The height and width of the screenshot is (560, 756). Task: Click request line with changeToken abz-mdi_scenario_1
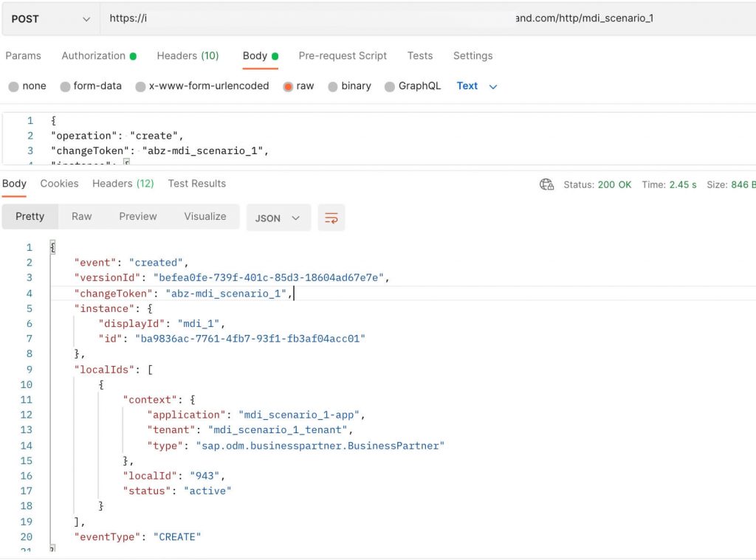159,151
